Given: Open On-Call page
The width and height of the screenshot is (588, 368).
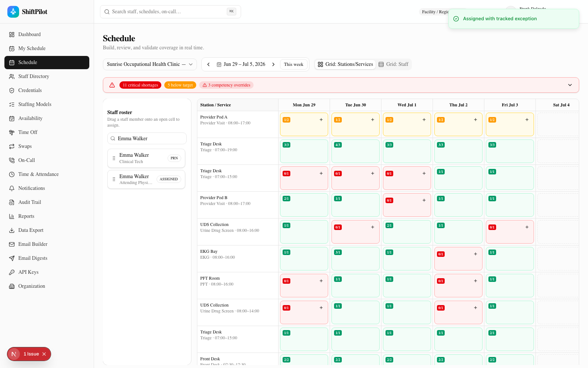Looking at the screenshot, I should 47,160.
